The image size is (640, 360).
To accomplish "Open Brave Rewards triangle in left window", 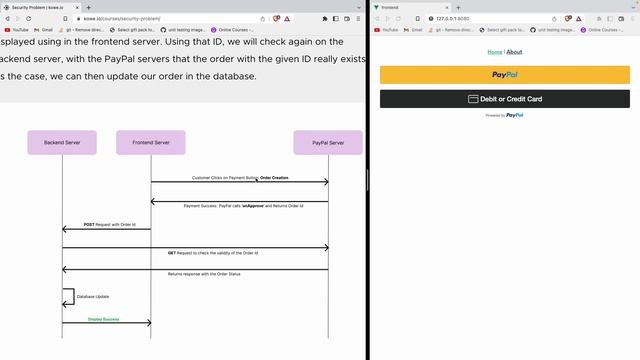I will [x=287, y=19].
